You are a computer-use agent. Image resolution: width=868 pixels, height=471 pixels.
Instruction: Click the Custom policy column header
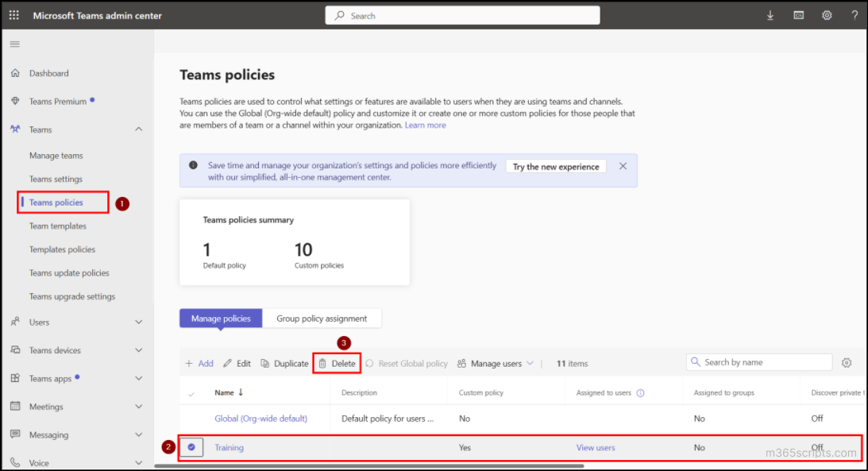(x=481, y=392)
